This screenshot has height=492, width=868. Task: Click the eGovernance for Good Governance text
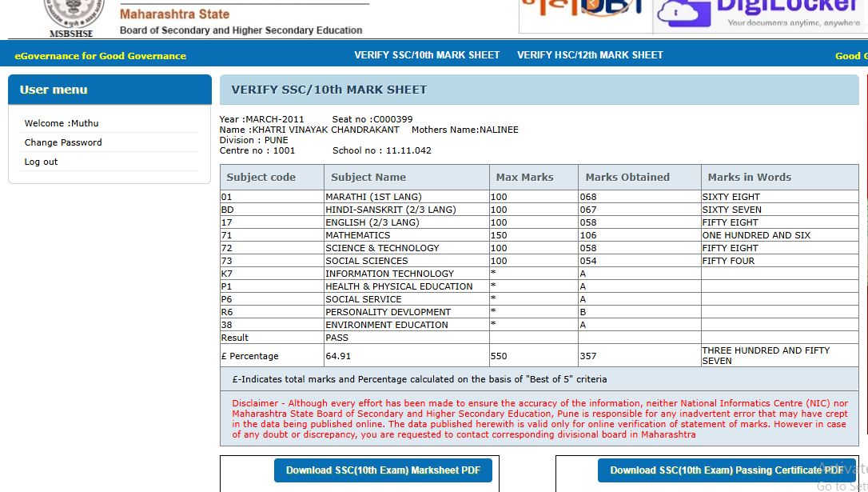100,56
